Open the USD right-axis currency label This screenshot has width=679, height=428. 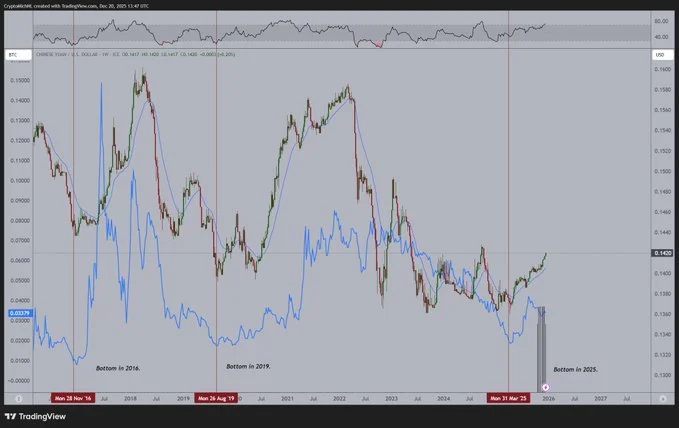pos(663,55)
